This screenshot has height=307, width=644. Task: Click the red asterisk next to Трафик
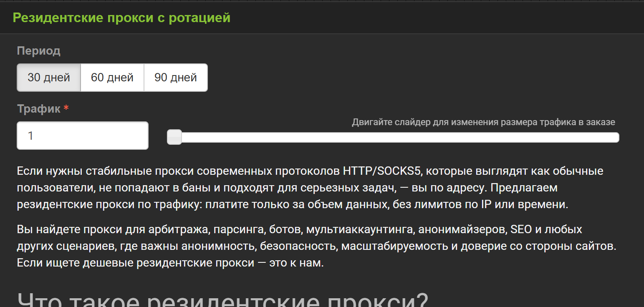[66, 108]
